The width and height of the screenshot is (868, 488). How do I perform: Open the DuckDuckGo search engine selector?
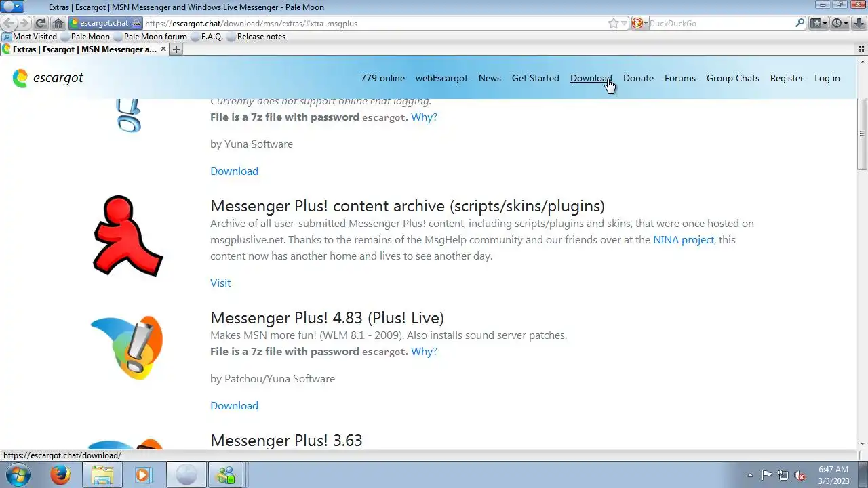coord(639,23)
